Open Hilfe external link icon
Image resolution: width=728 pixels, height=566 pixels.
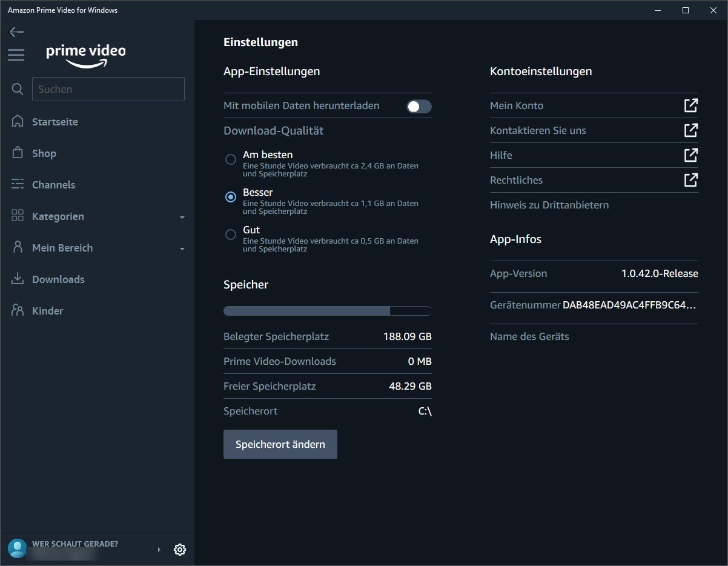691,155
